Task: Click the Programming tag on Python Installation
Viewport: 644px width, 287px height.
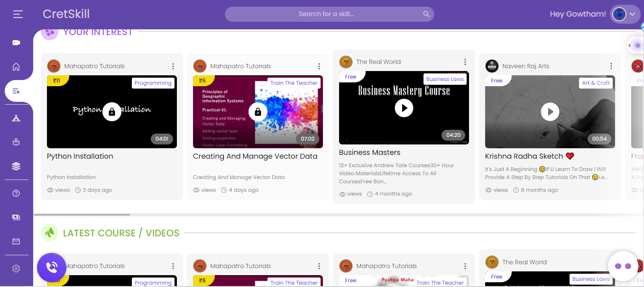Action: click(153, 83)
